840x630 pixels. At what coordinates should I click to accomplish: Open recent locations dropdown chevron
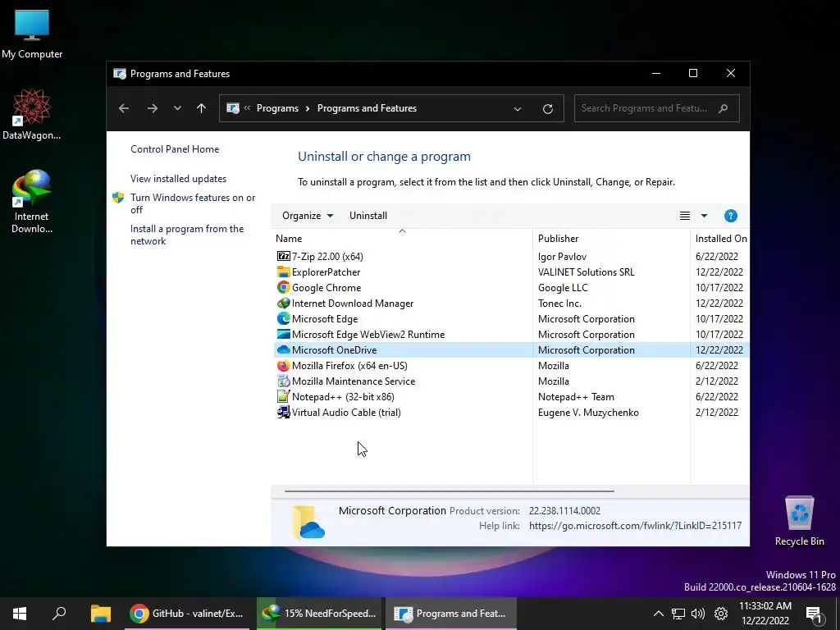177,108
